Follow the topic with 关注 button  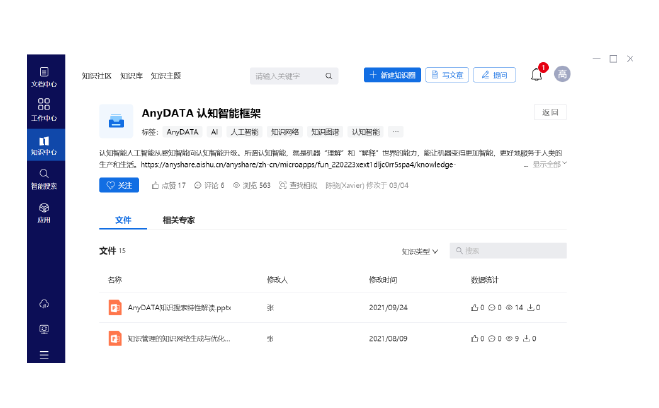click(119, 185)
